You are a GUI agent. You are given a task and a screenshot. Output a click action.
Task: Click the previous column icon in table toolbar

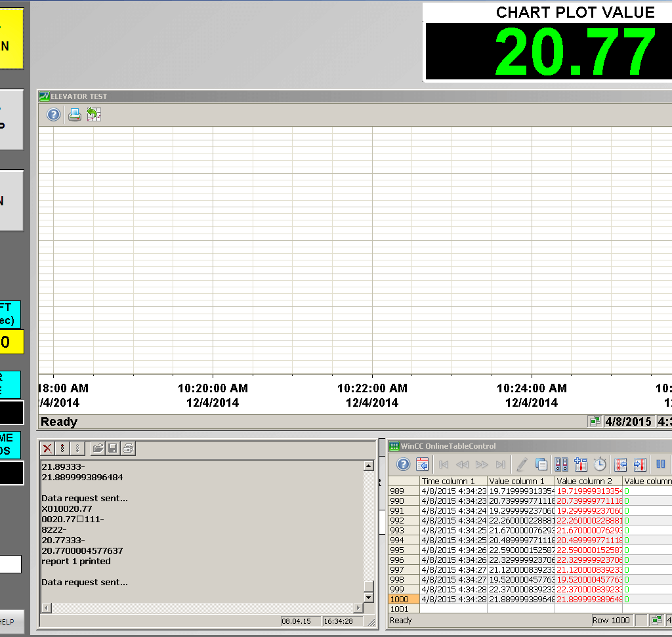621,464
